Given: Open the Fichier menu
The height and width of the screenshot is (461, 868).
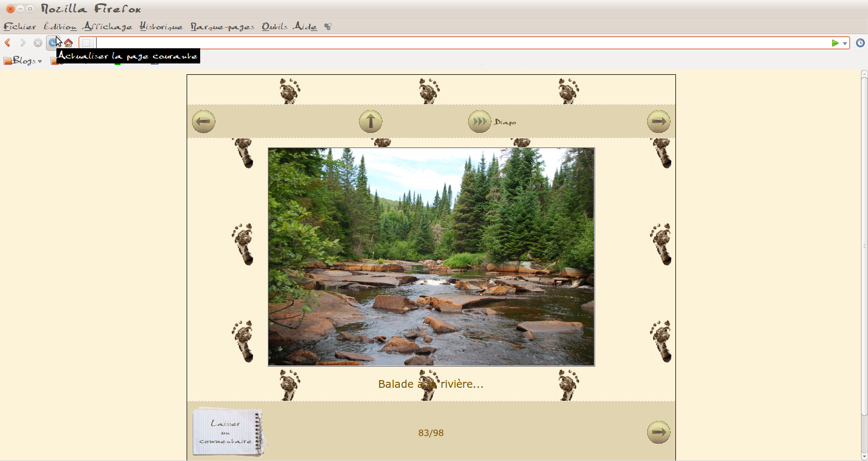Looking at the screenshot, I should (20, 27).
